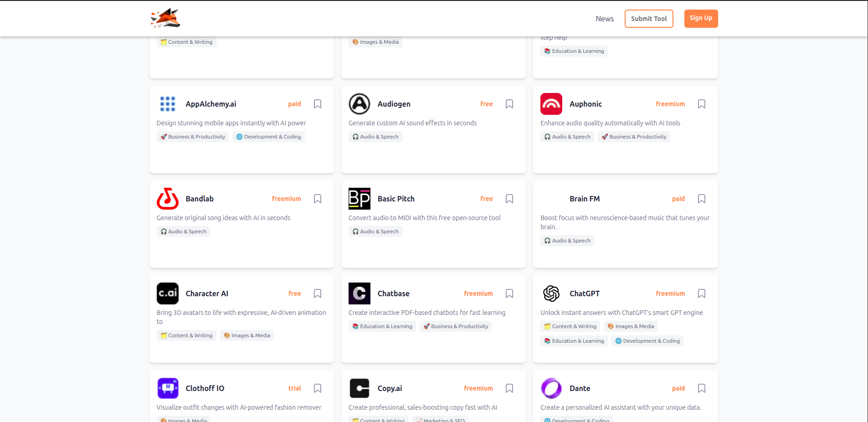Click the AppAlchemy.ai blue grid logo

coord(167,104)
